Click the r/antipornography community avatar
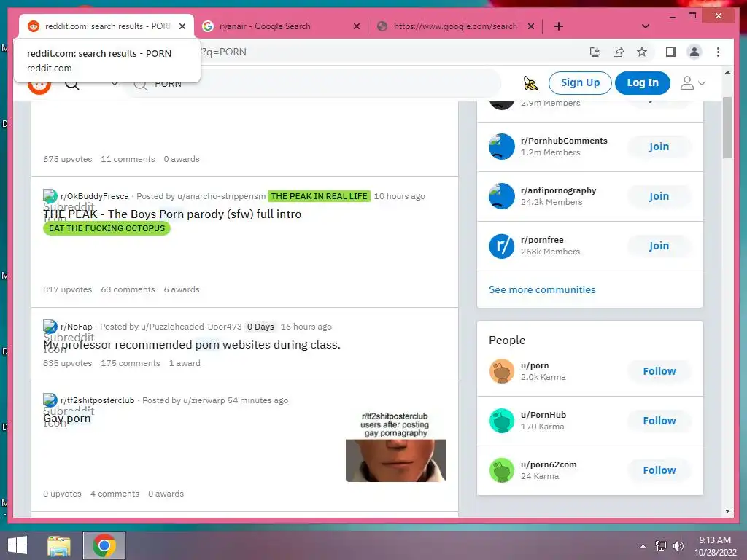 click(x=502, y=196)
